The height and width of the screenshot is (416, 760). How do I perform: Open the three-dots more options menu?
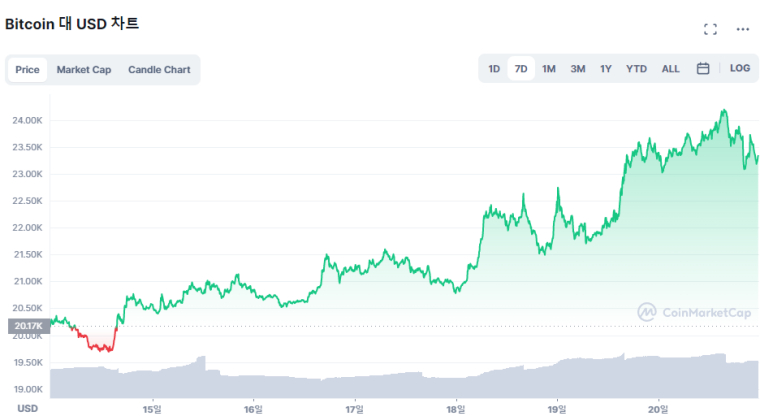point(742,30)
